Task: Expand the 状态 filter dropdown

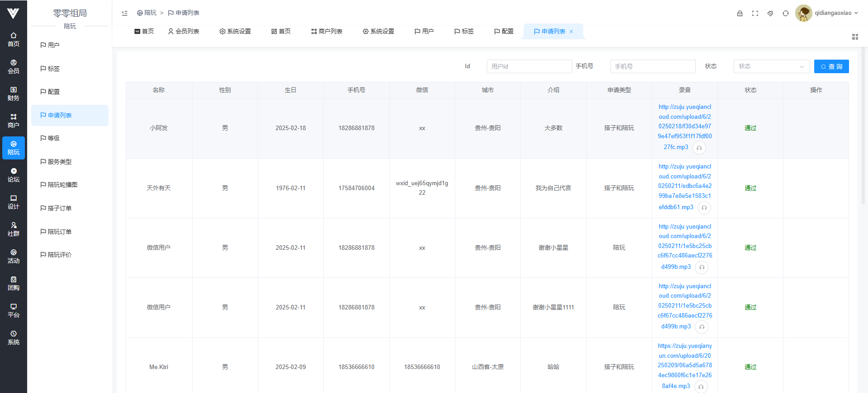Action: click(x=771, y=66)
